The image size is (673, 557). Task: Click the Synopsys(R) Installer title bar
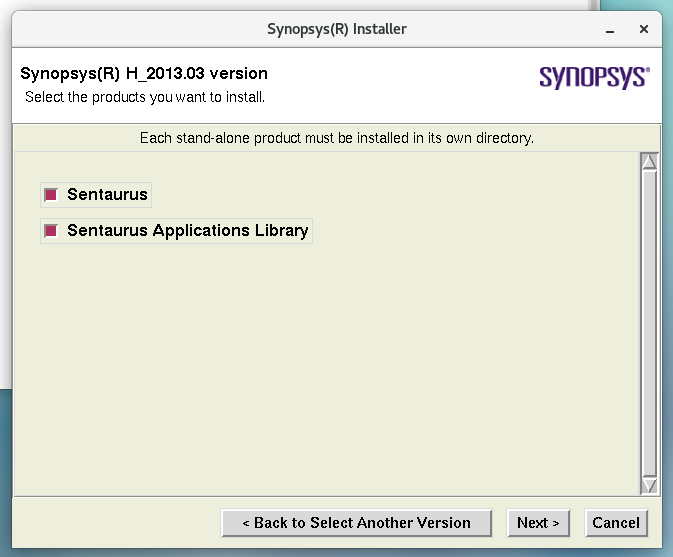coord(336,29)
